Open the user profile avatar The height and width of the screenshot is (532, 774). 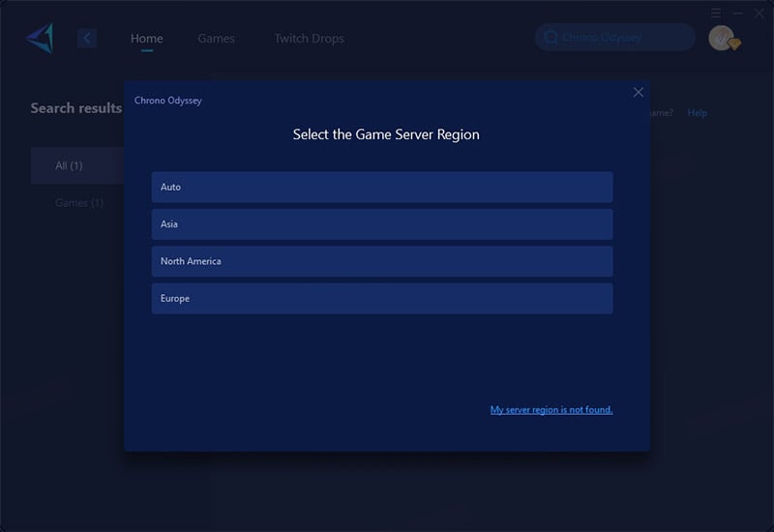click(x=723, y=38)
